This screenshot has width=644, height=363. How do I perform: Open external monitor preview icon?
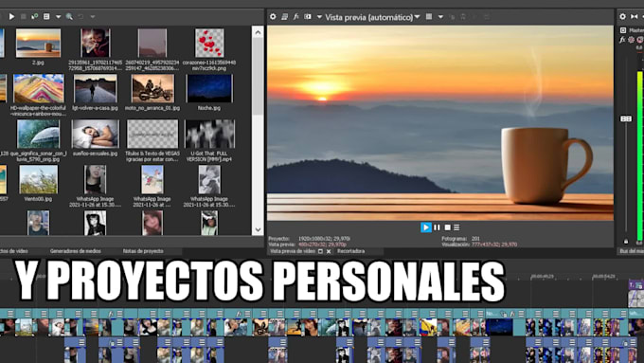pos(284,17)
